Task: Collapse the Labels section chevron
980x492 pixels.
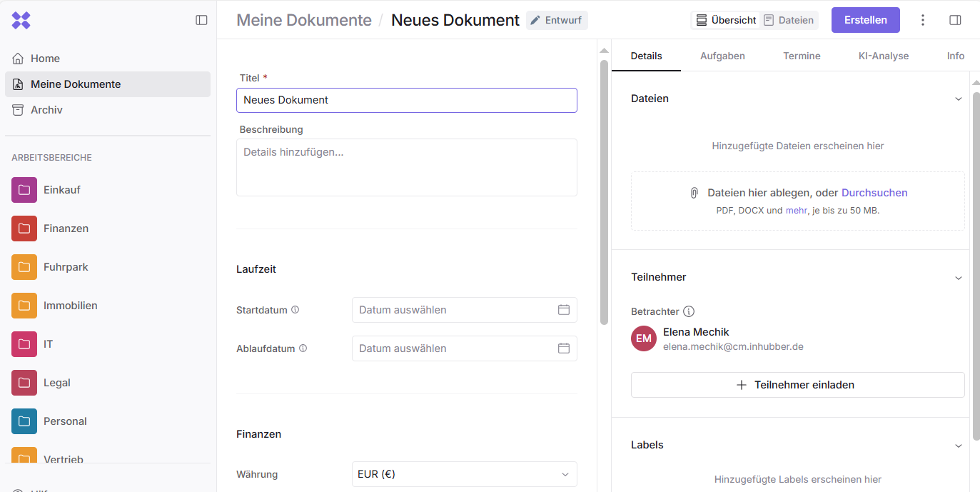Action: coord(958,446)
